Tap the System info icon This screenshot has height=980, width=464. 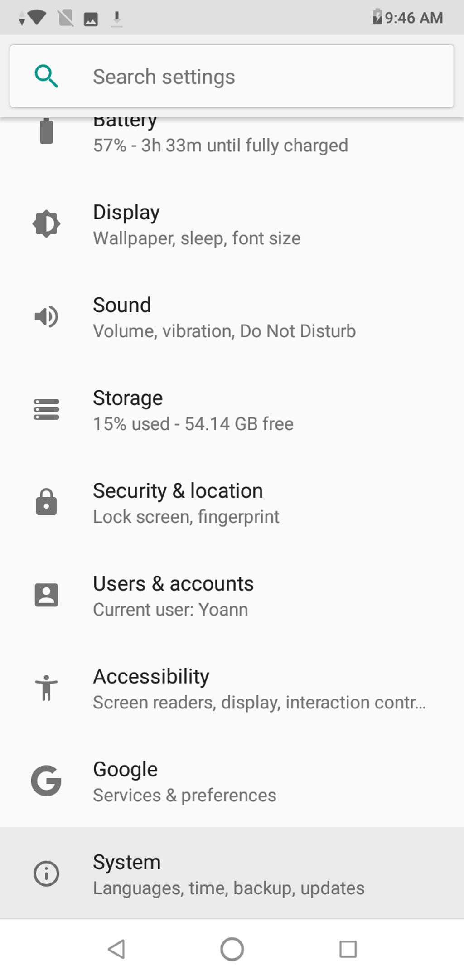[46, 873]
